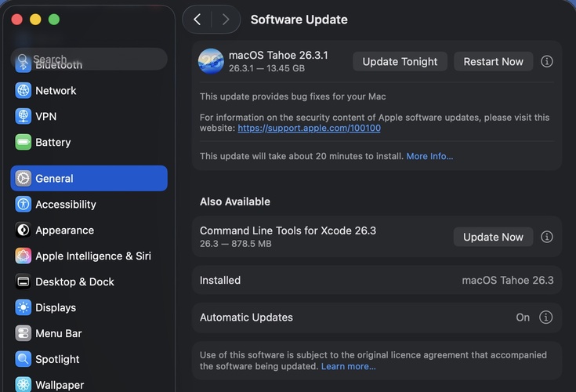This screenshot has height=392, width=576.
Task: Click the macOS Tahoe 26.3.1 title text
Action: (x=278, y=55)
